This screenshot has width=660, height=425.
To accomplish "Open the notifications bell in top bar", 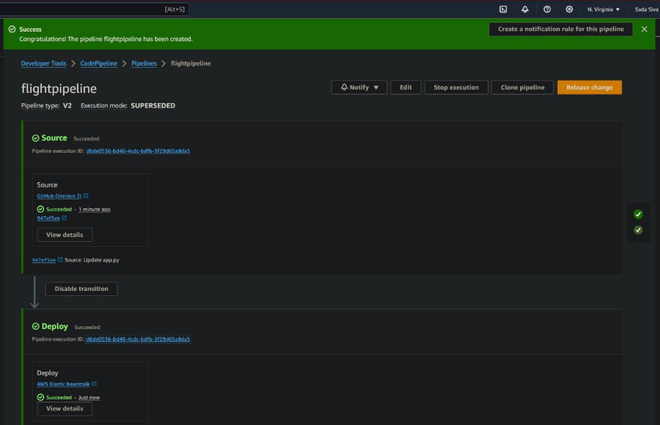I will pyautogui.click(x=525, y=9).
